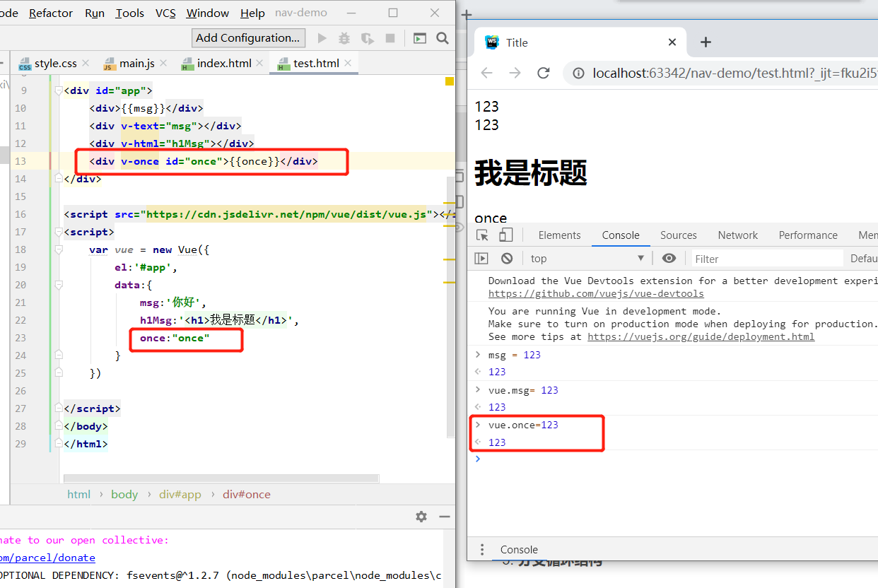Open the Run menu
878x588 pixels.
click(x=95, y=13)
